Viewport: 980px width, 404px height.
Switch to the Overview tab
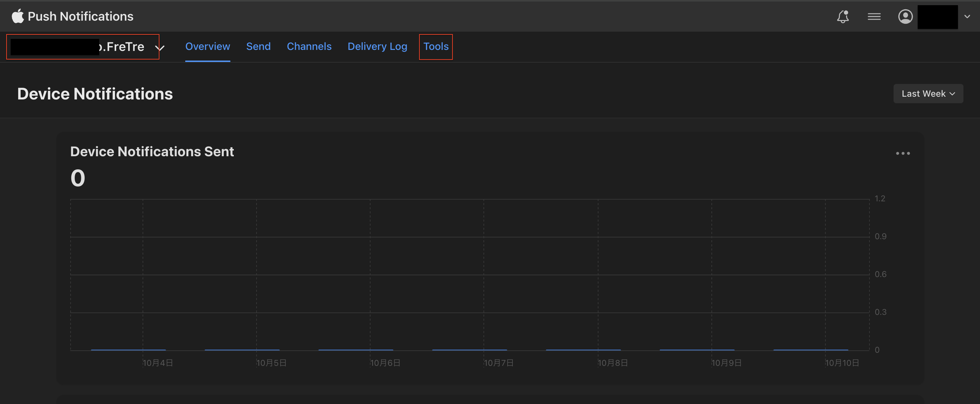pos(207,46)
